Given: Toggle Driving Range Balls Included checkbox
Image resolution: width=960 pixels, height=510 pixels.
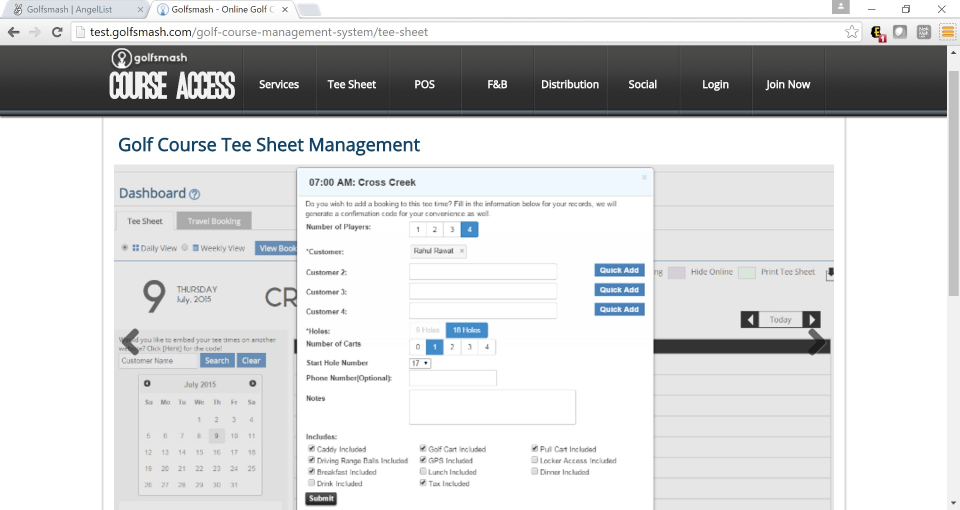Looking at the screenshot, I should click(312, 460).
